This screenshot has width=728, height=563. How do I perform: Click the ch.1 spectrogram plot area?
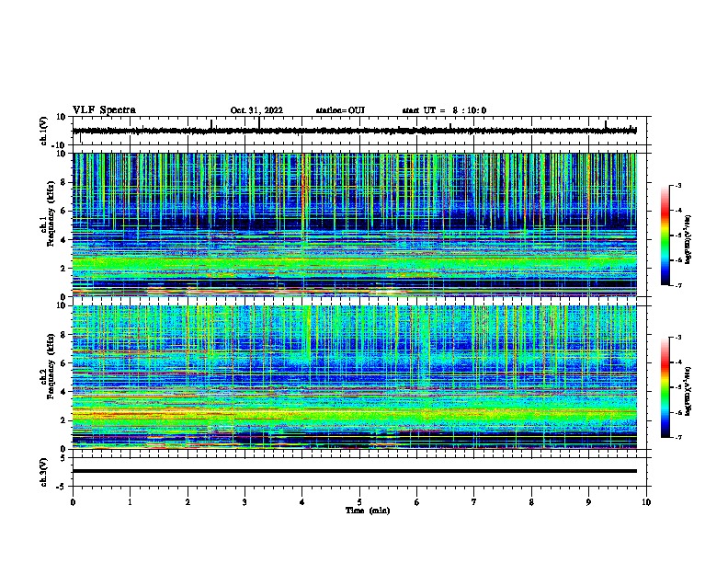click(354, 224)
